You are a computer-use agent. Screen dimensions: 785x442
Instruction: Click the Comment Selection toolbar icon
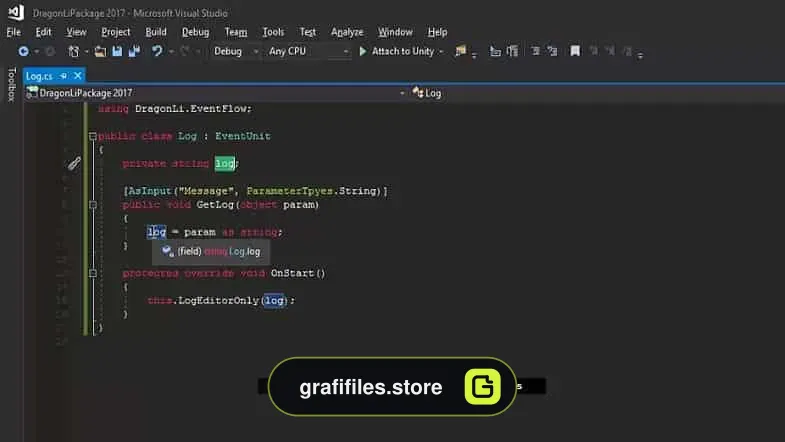click(x=535, y=51)
